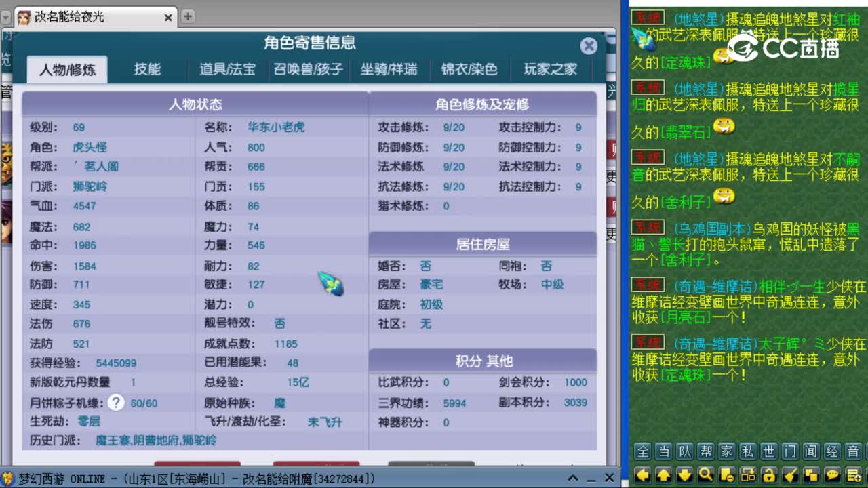Screen dimensions: 868x488
Task: Select the 改名能给夜光 browser tab
Action: 96,16
